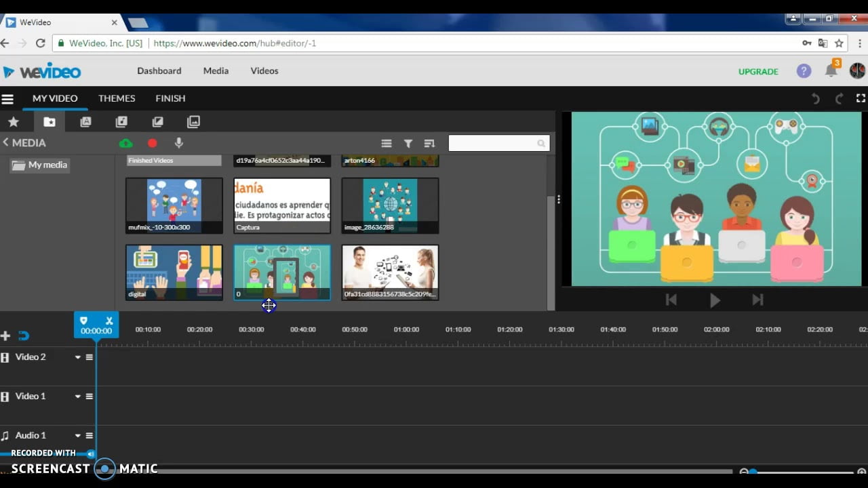Start recording with the red record icon
The width and height of the screenshot is (868, 488).
tap(152, 143)
